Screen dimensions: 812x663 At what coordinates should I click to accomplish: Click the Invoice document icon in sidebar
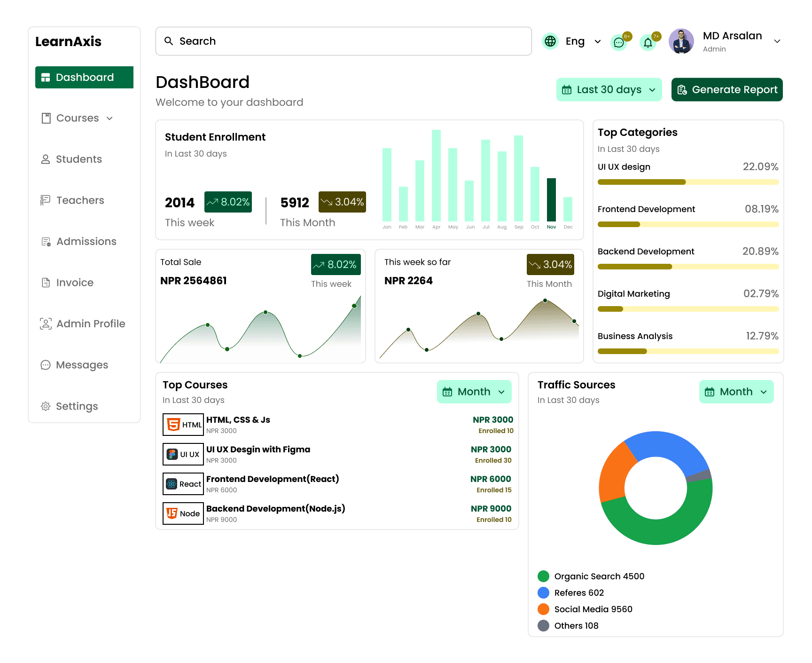tap(46, 283)
